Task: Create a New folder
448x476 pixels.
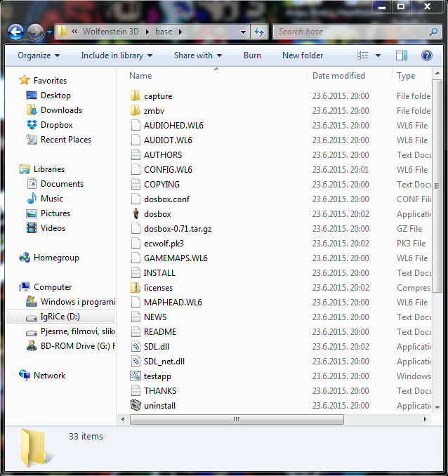Action: [x=303, y=55]
